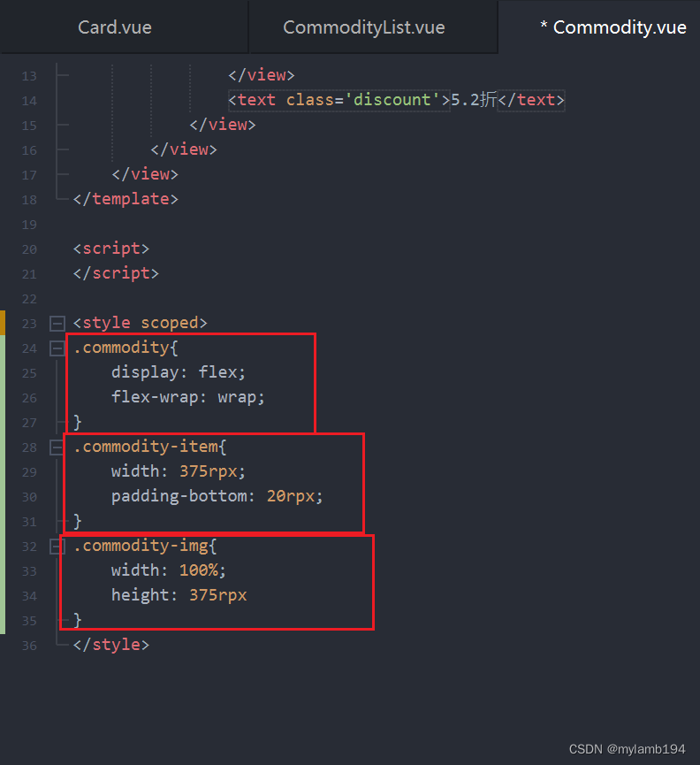This screenshot has width=700, height=765.
Task: Click the closing </script> tag
Action: click(116, 273)
